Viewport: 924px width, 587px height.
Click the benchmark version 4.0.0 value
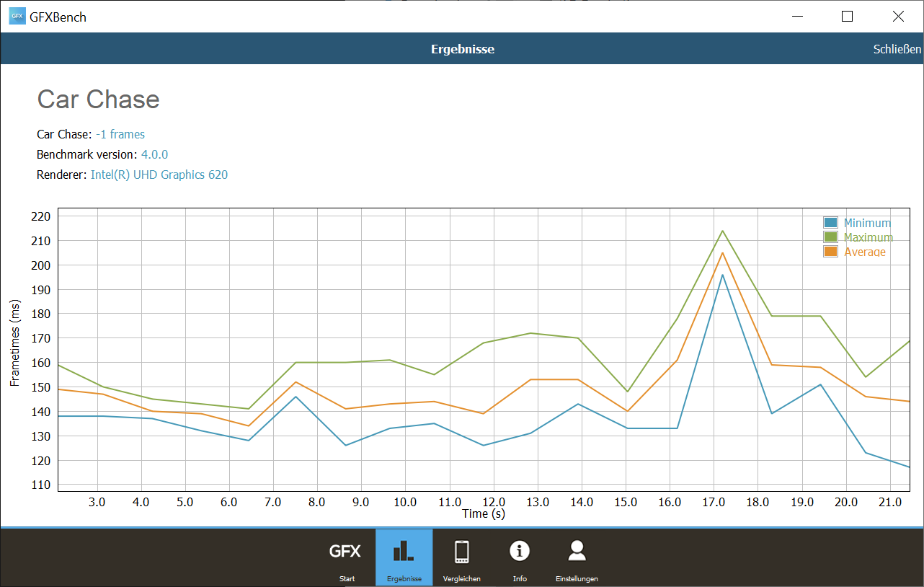click(154, 154)
